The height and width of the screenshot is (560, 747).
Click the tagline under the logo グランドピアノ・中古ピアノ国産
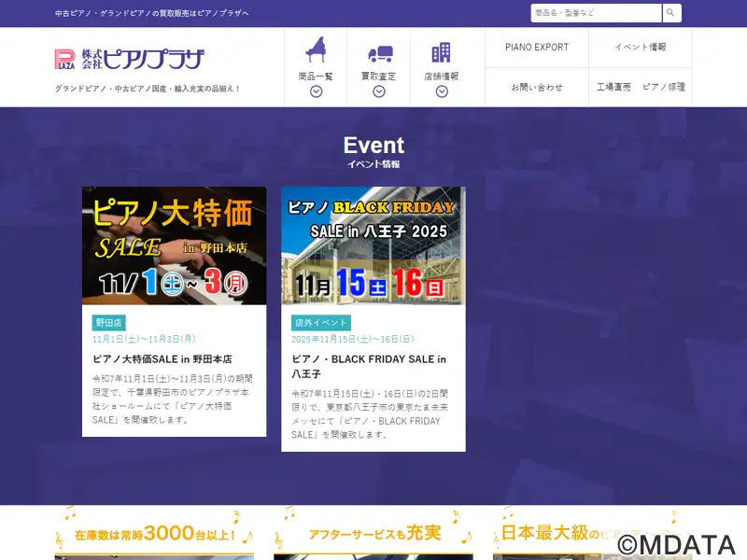click(148, 89)
